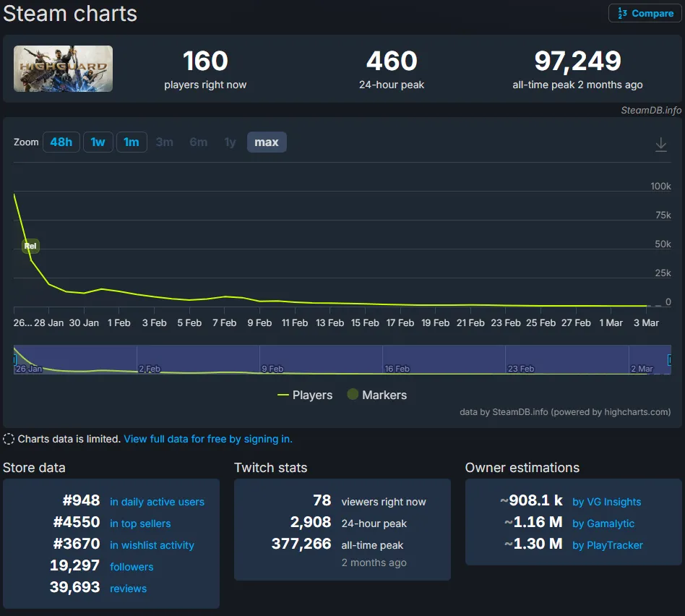Set chart zoom to 48h
This screenshot has width=685, height=616.
pos(61,142)
